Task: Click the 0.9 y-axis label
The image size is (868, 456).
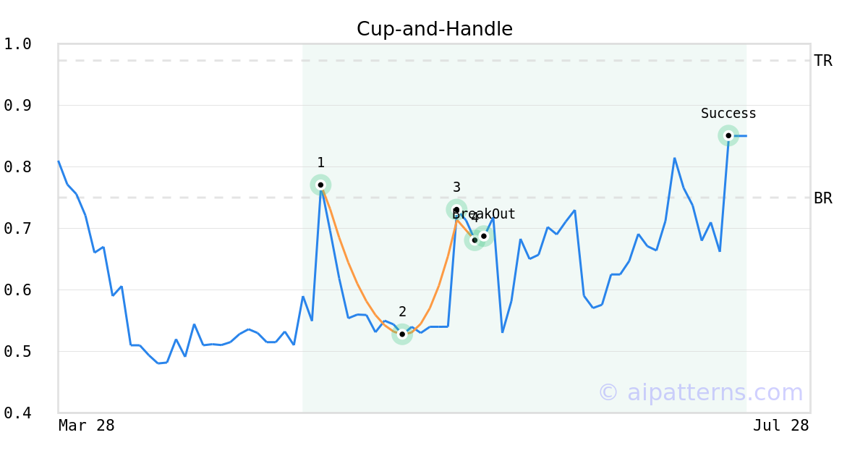Action: point(17,106)
